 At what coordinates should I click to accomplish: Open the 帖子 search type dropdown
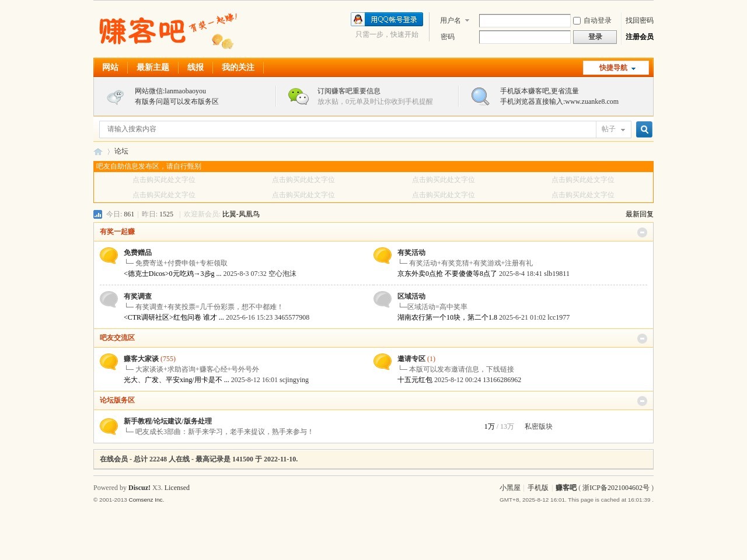coord(613,129)
